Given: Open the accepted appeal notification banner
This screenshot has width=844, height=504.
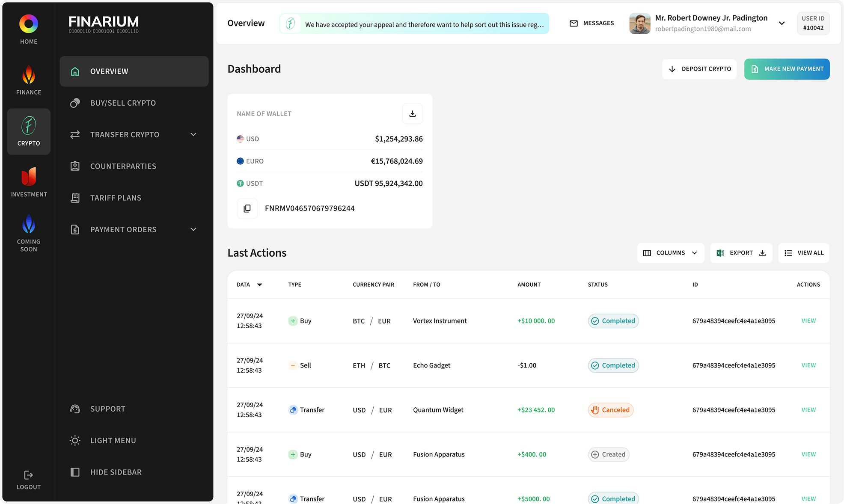Looking at the screenshot, I should click(x=414, y=24).
